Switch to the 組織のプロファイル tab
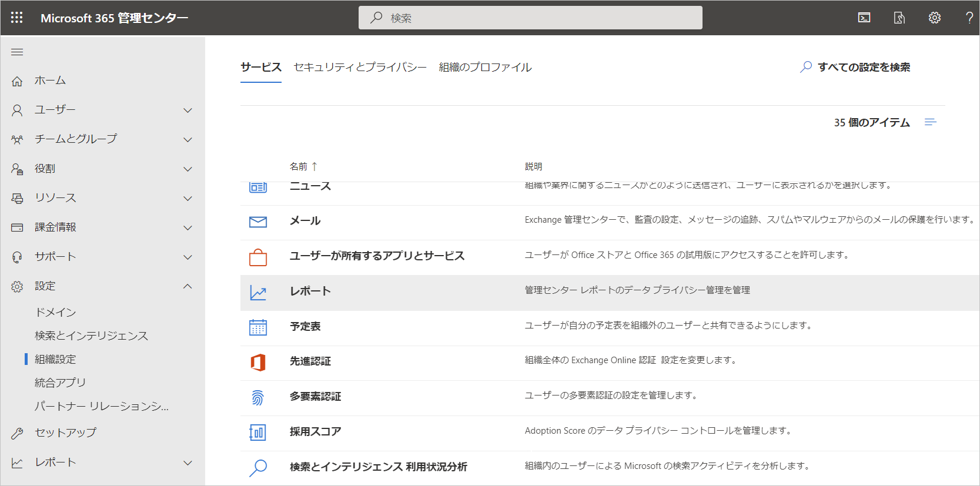Image resolution: width=980 pixels, height=486 pixels. [x=485, y=67]
